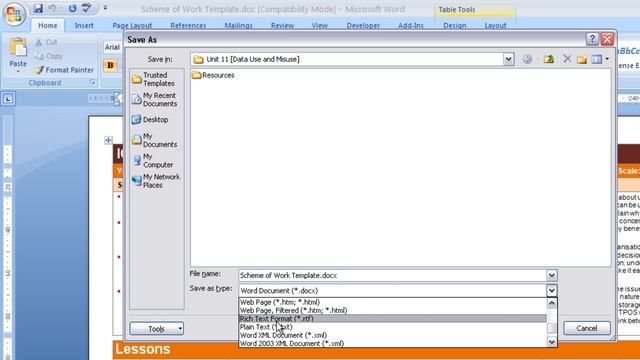Open the Home ribbon tab
Screen dimensions: 640x360
pyautogui.click(x=48, y=25)
